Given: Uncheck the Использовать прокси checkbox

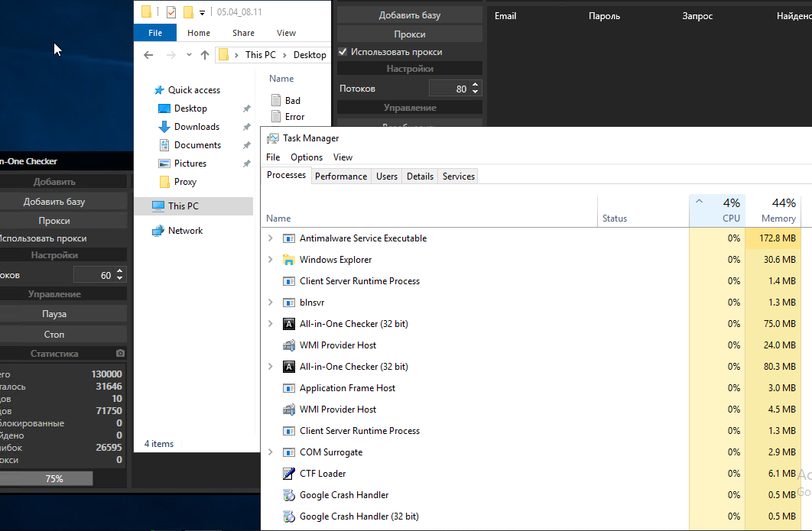Looking at the screenshot, I should 343,52.
